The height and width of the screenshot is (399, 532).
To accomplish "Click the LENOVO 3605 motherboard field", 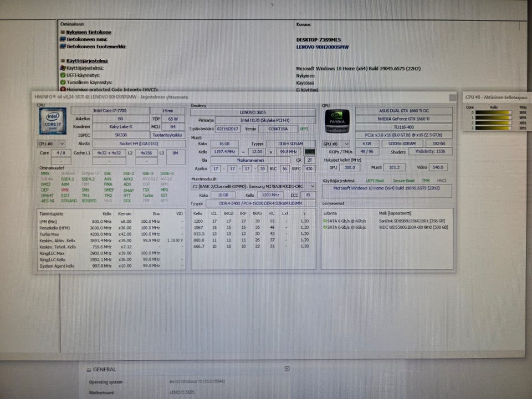I will (253, 112).
